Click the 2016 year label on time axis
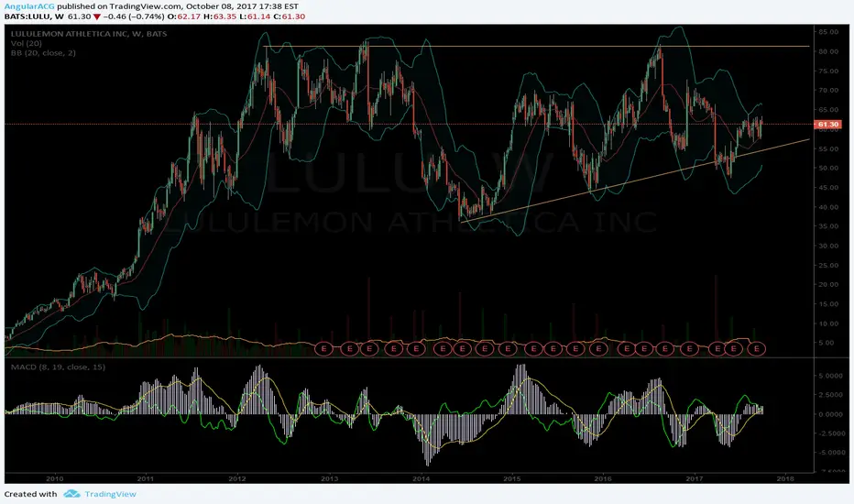The image size is (854, 504). click(603, 479)
